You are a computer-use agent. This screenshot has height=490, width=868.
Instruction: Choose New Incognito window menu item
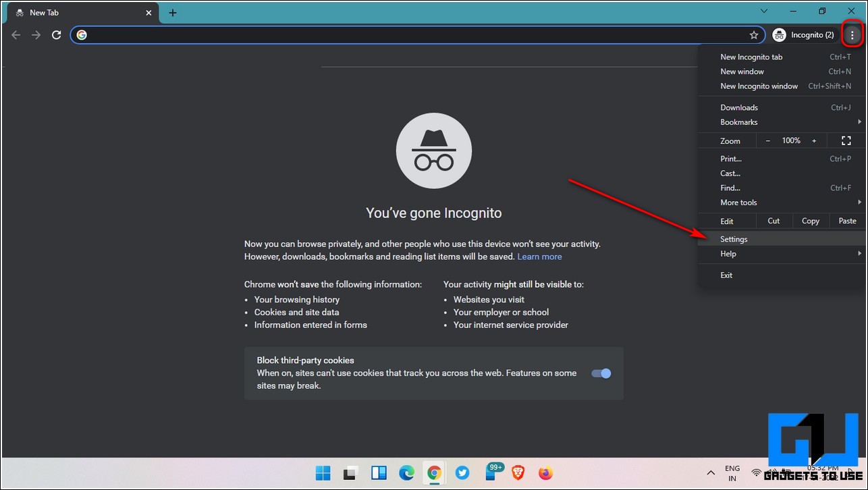coord(759,86)
